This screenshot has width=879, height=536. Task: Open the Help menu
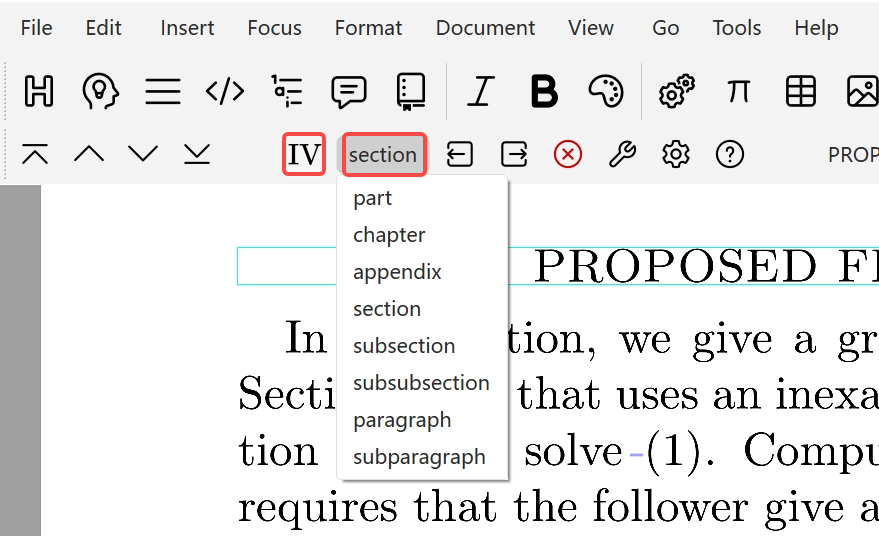click(816, 28)
